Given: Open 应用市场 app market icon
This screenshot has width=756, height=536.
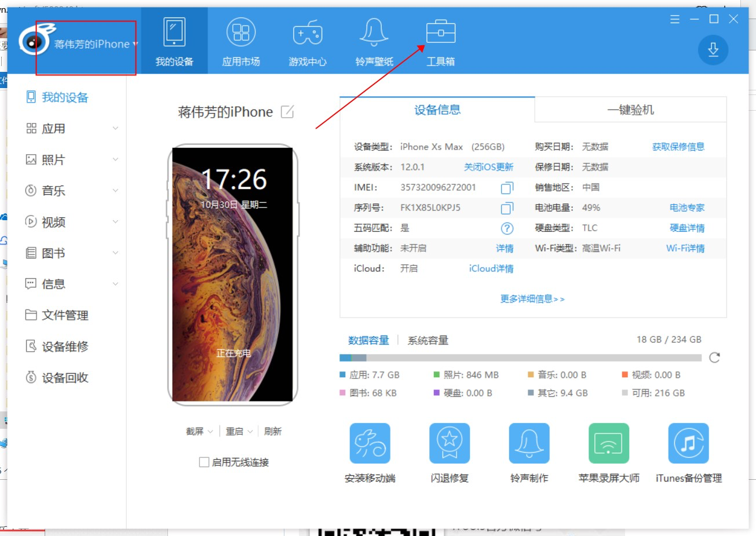Looking at the screenshot, I should 241,32.
